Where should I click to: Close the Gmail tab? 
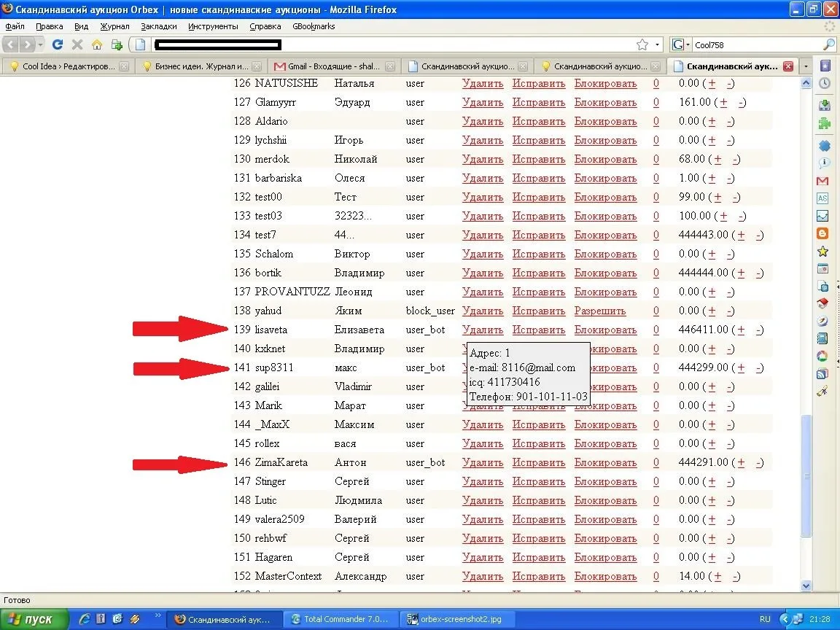(x=390, y=66)
